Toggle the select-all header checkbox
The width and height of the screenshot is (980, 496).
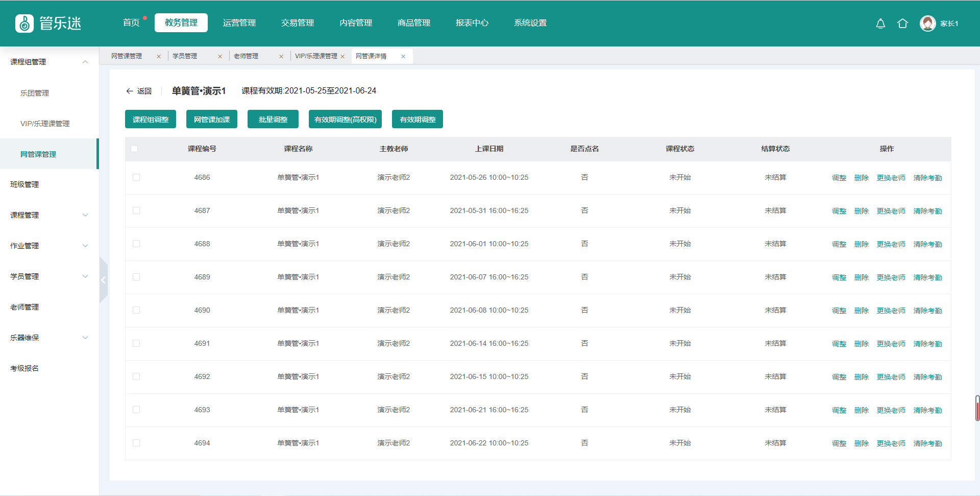[134, 149]
